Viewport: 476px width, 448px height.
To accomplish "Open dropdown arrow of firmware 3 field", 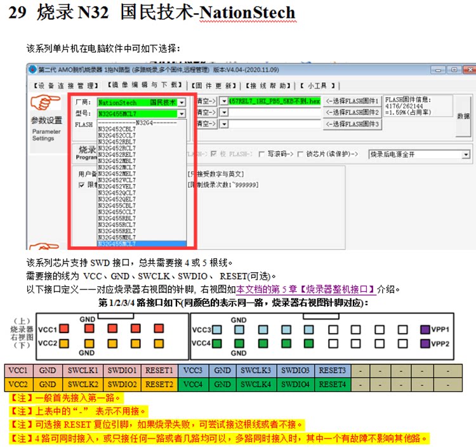I will point(224,124).
